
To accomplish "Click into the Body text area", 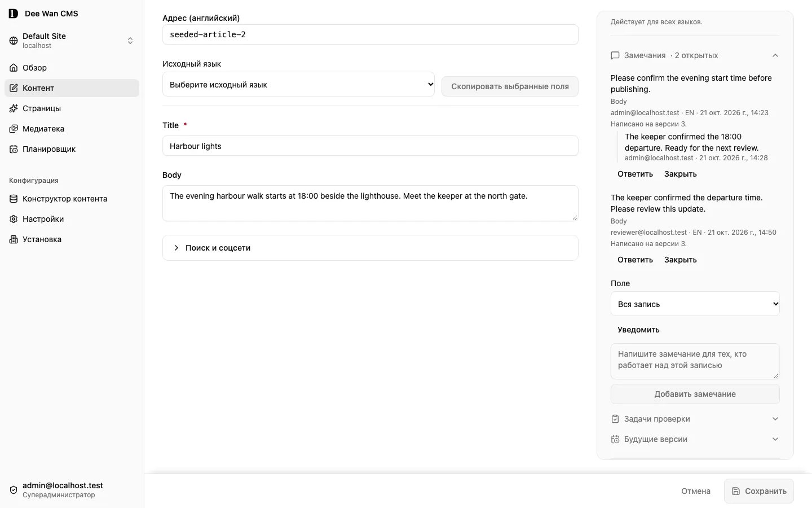I will coord(370,203).
